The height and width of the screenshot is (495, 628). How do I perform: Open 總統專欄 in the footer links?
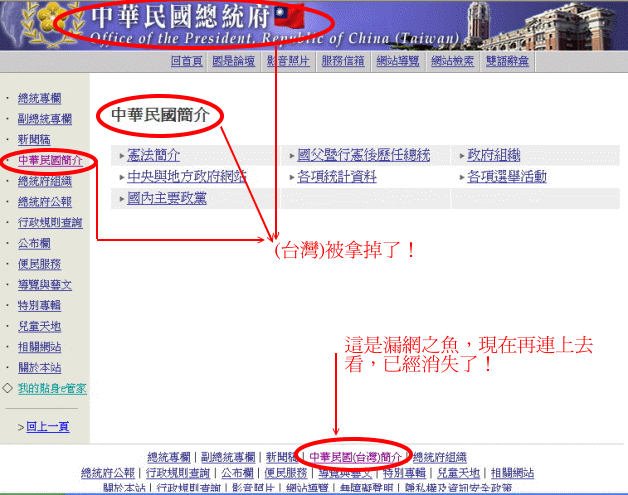click(169, 457)
